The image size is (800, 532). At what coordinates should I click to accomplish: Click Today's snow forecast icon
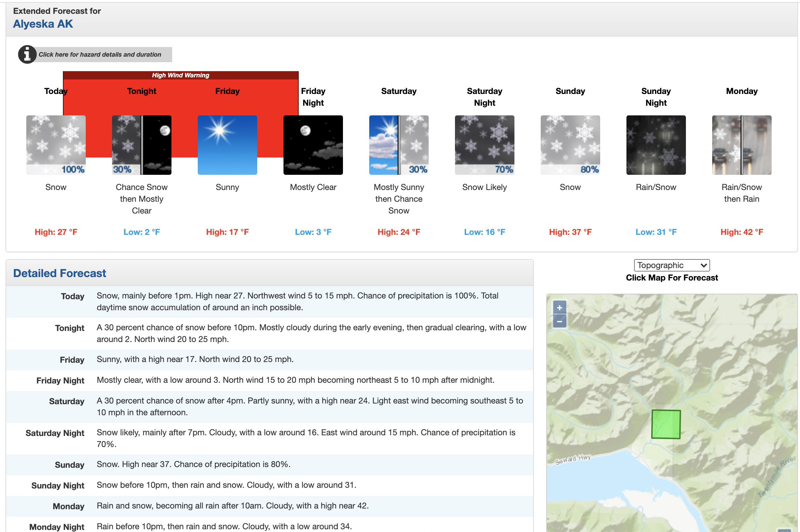click(x=56, y=145)
